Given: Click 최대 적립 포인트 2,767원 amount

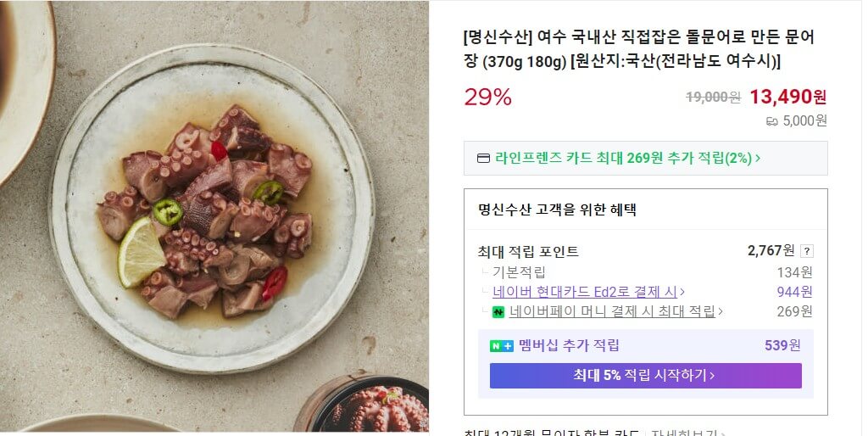Looking at the screenshot, I should pyautogui.click(x=771, y=250).
